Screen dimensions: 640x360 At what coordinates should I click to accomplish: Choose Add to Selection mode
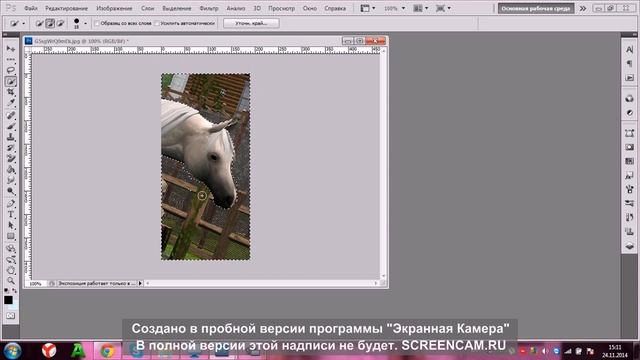pos(50,24)
